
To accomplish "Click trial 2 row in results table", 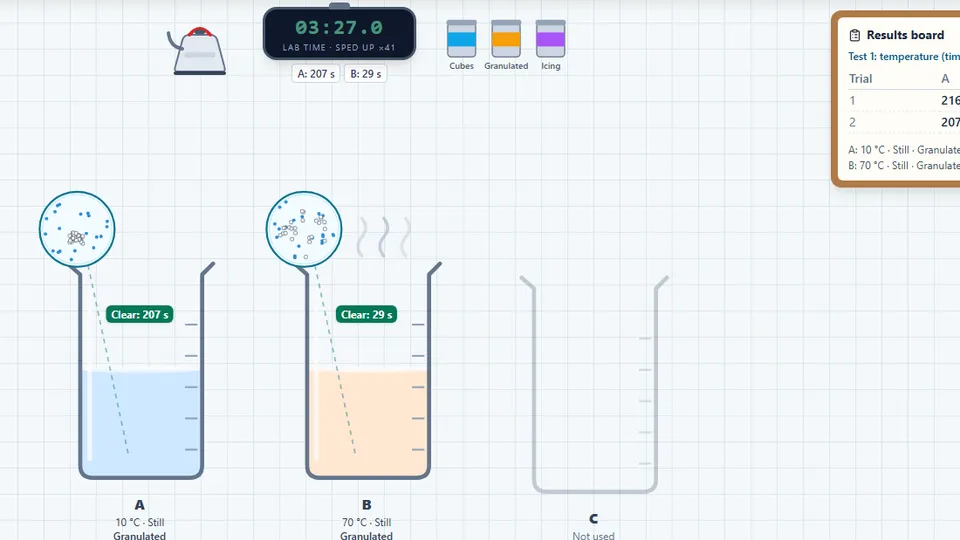I will point(904,122).
